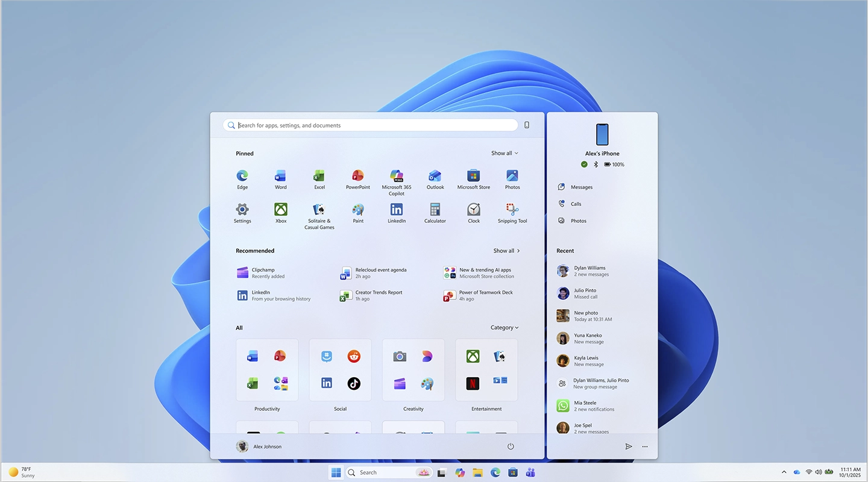868x482 pixels.
Task: Launch the Xbox app
Action: [x=281, y=213]
